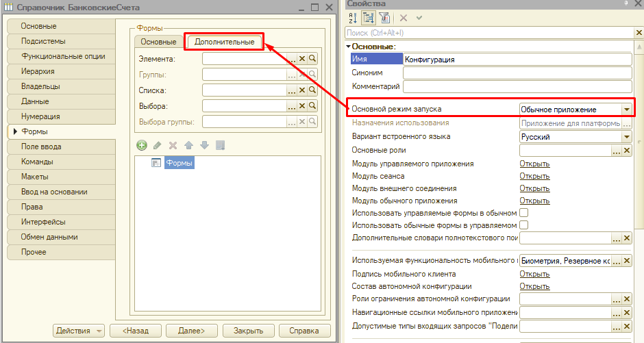Add a new form with green plus
The height and width of the screenshot is (343, 644).
tap(142, 145)
